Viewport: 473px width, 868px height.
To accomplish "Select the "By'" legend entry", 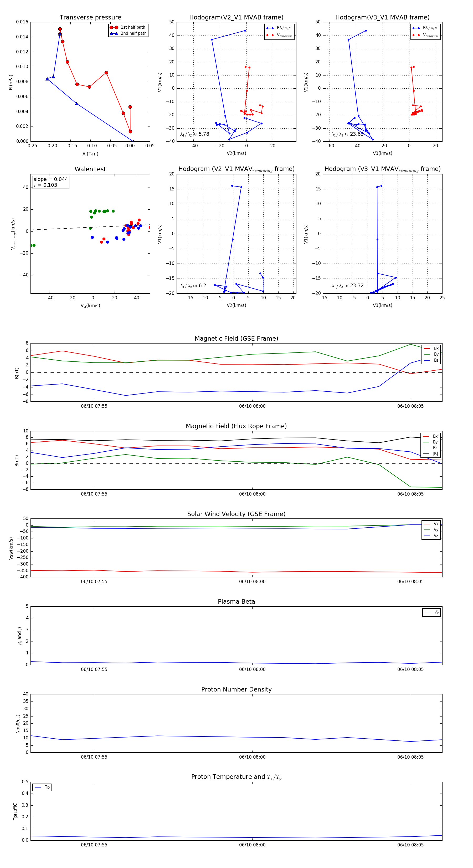I will coord(431,442).
